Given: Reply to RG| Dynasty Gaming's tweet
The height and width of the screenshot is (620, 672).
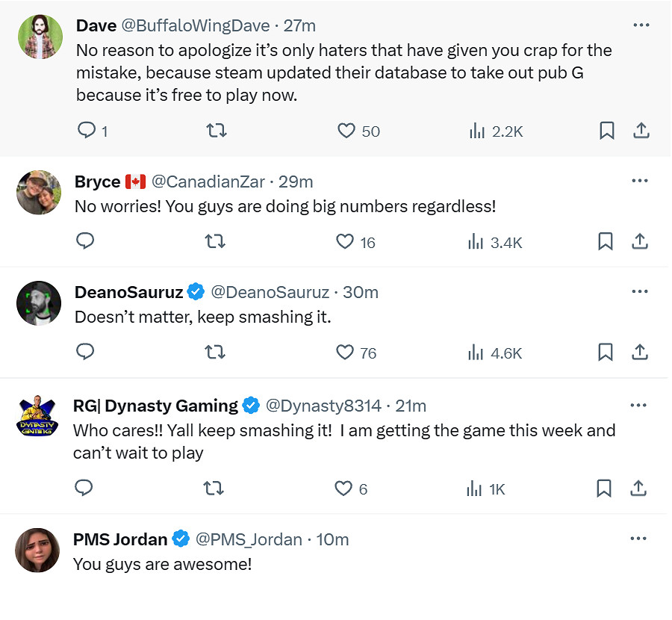Looking at the screenshot, I should coord(84,489).
